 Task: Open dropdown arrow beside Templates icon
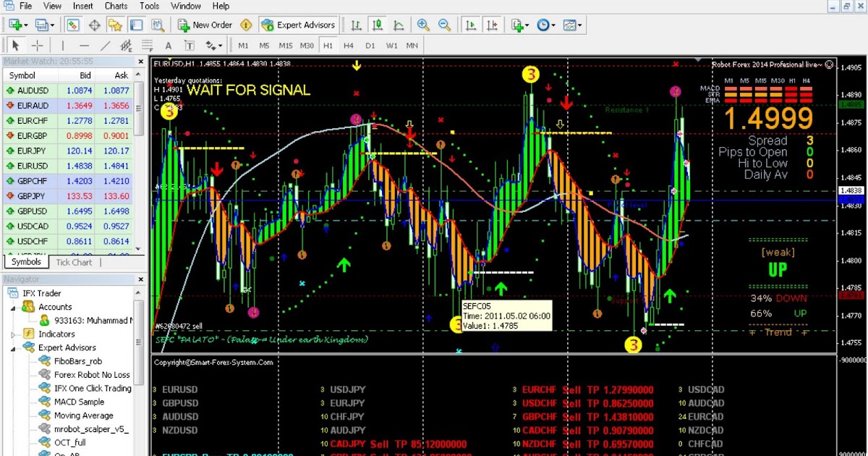click(x=581, y=25)
